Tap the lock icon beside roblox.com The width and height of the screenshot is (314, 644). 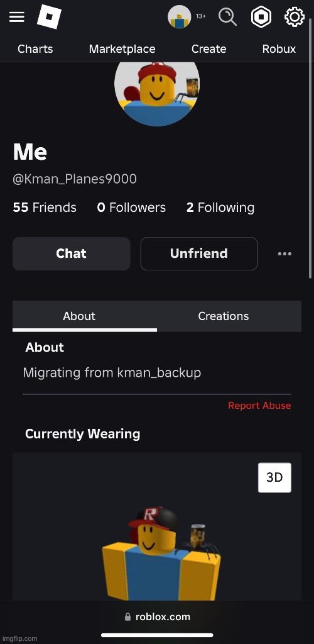click(127, 617)
